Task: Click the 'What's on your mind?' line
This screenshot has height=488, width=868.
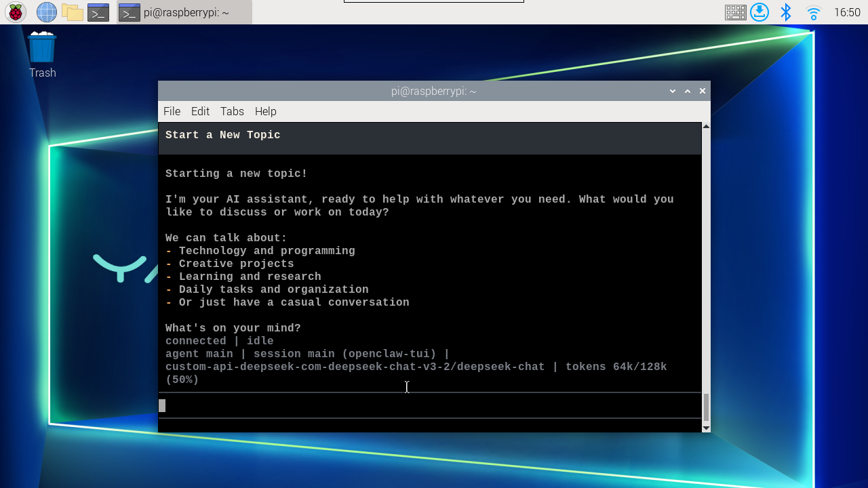Action: click(233, 328)
